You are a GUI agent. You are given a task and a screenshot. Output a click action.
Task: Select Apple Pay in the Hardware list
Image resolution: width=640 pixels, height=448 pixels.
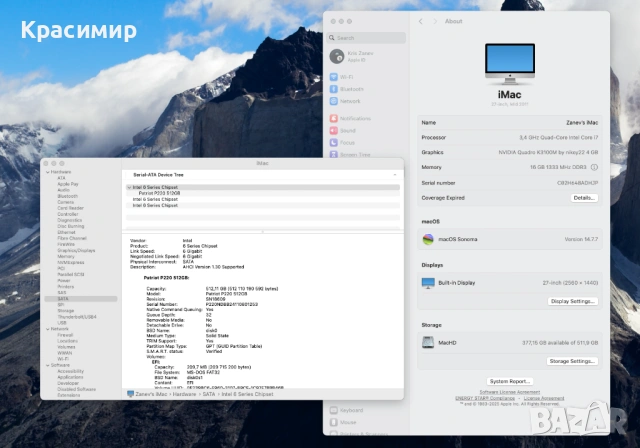point(68,184)
